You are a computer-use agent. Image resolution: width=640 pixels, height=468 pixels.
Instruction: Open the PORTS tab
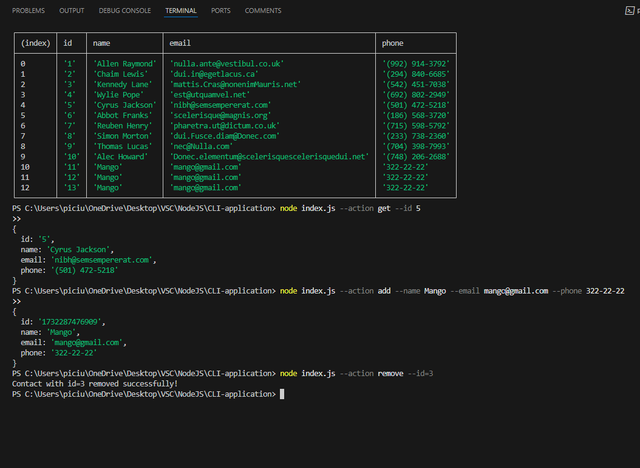(220, 11)
